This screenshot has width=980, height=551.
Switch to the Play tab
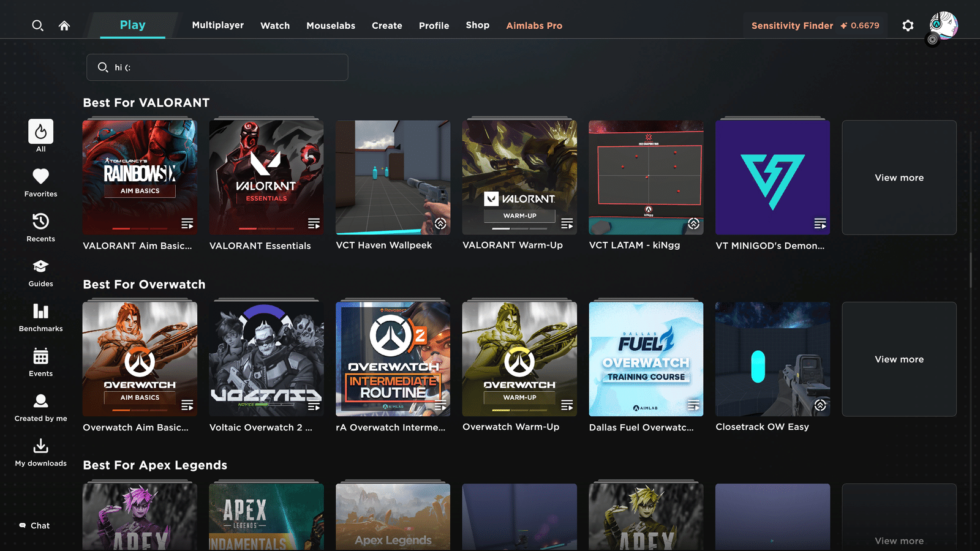(x=133, y=25)
